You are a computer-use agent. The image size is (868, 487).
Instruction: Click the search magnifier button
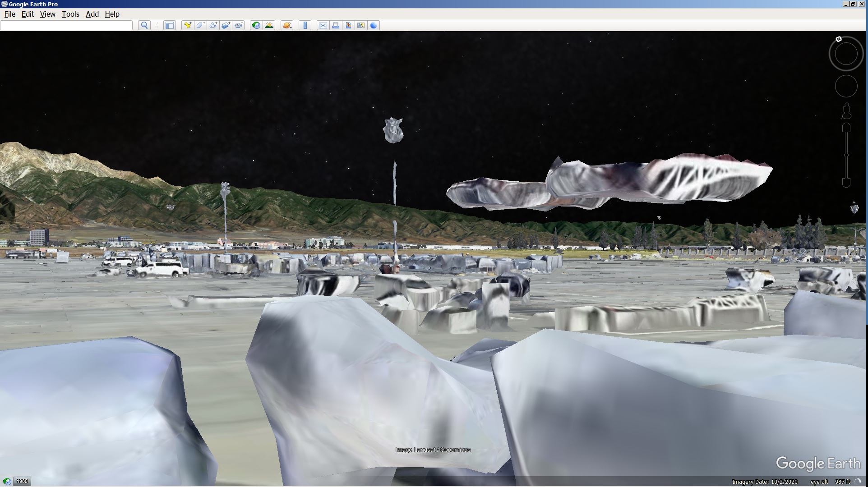(x=144, y=25)
